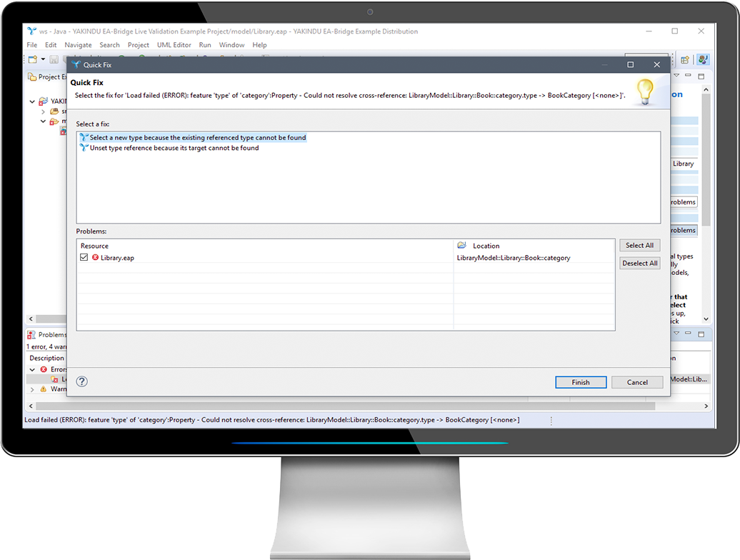This screenshot has width=740, height=560.
Task: Switch to the Java perspective icon
Action: pos(703,59)
